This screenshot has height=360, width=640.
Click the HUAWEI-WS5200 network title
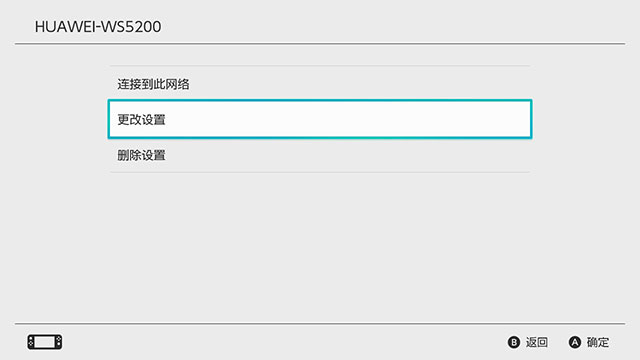pos(98,27)
